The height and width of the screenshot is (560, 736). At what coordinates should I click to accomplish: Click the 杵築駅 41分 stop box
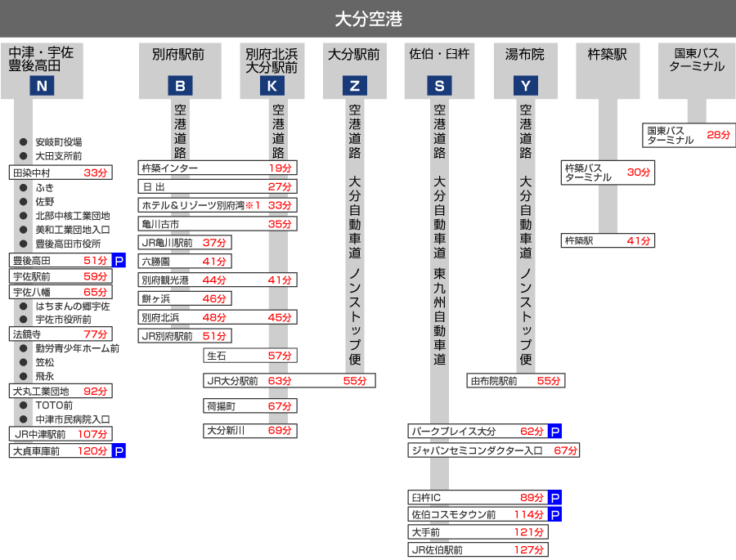point(608,241)
